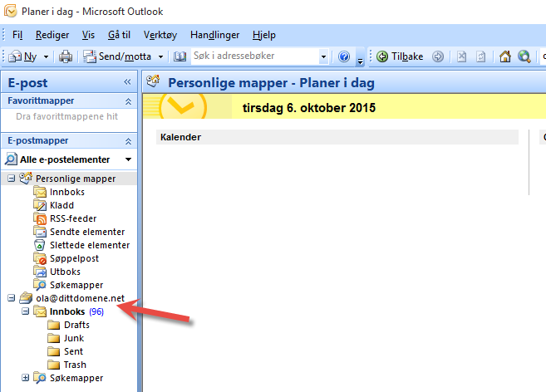Open the Utboks folder
The height and width of the screenshot is (392, 546).
pos(65,272)
